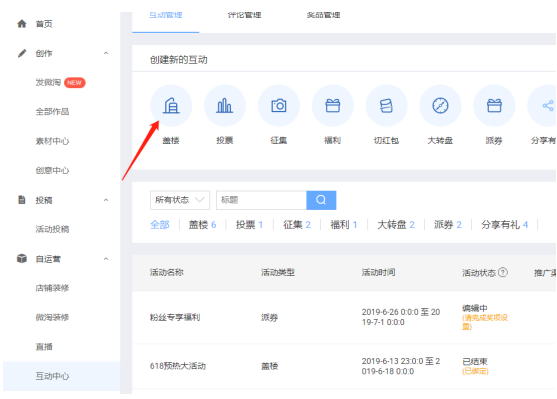The width and height of the screenshot is (557, 399).
Task: Switch to the 评论管理 tab
Action: coord(244,15)
